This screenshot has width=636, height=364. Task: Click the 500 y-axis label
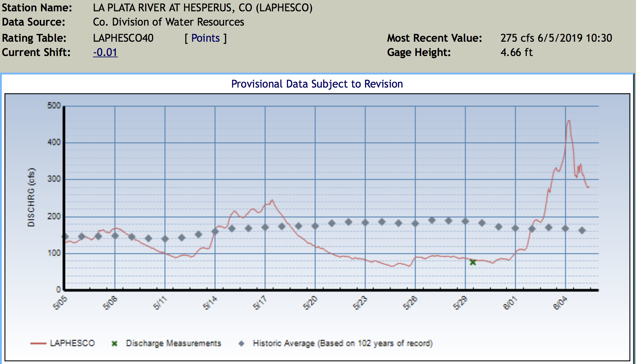pos(54,106)
